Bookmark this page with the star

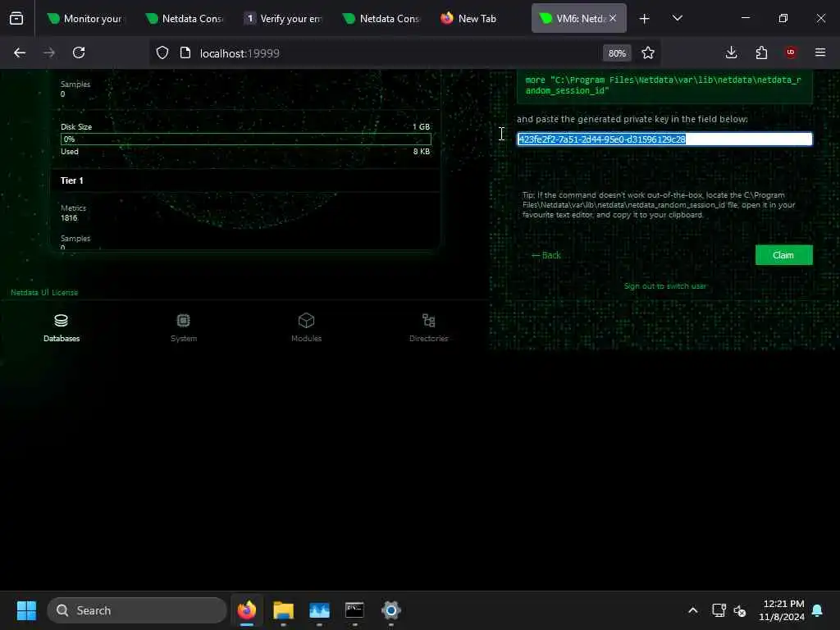pos(648,53)
